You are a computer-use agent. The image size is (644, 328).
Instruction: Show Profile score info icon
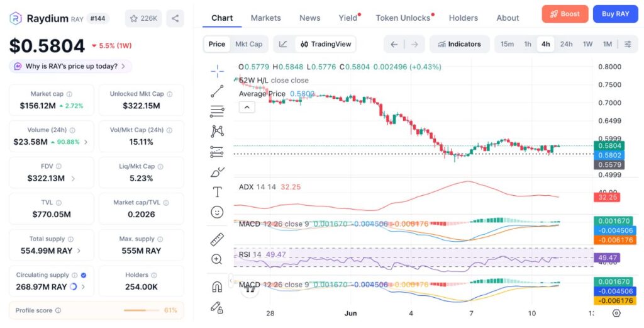coord(58,310)
